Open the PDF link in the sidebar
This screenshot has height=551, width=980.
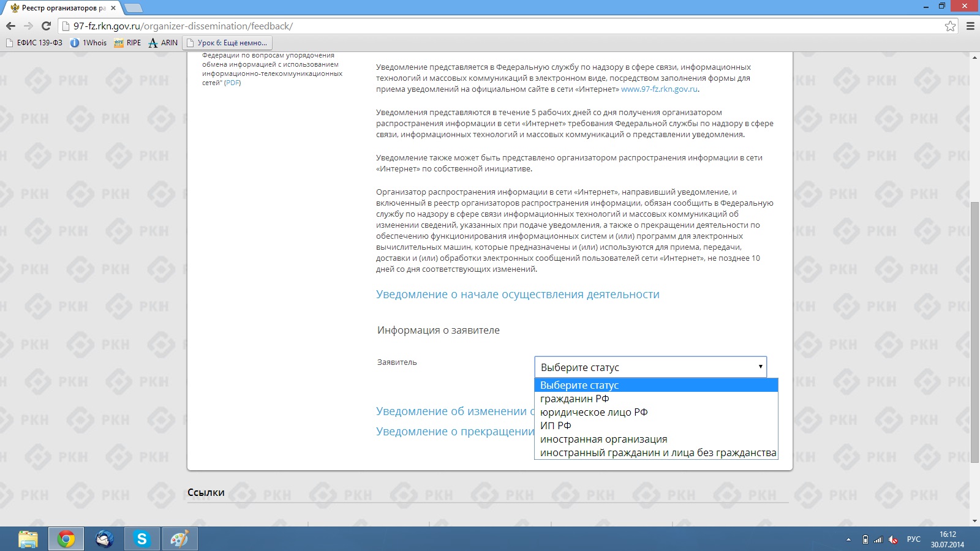point(232,83)
